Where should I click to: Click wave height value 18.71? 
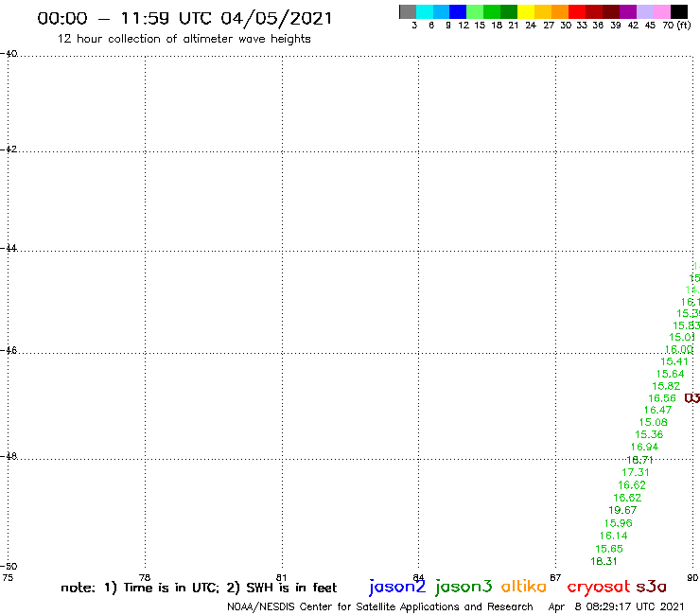coord(639,460)
